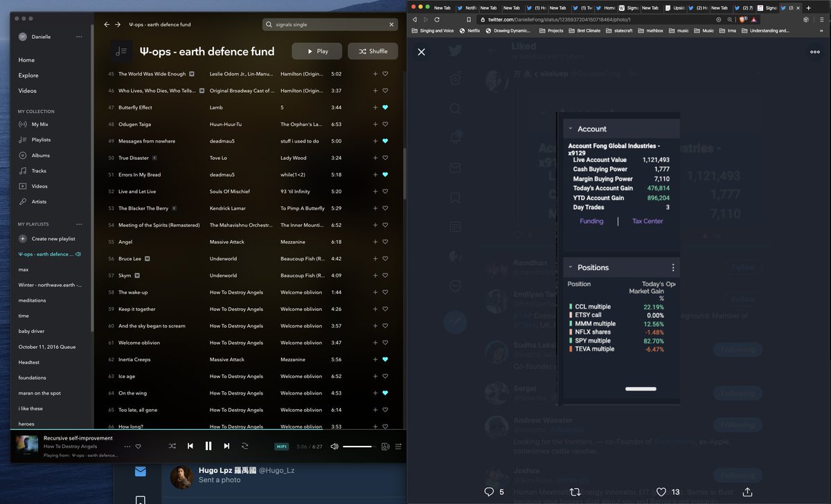Unfavorite the track Inertia Creeps
This screenshot has height=504, width=831.
tap(386, 359)
